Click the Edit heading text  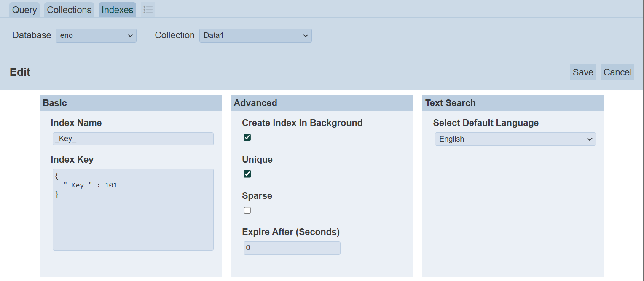point(20,72)
